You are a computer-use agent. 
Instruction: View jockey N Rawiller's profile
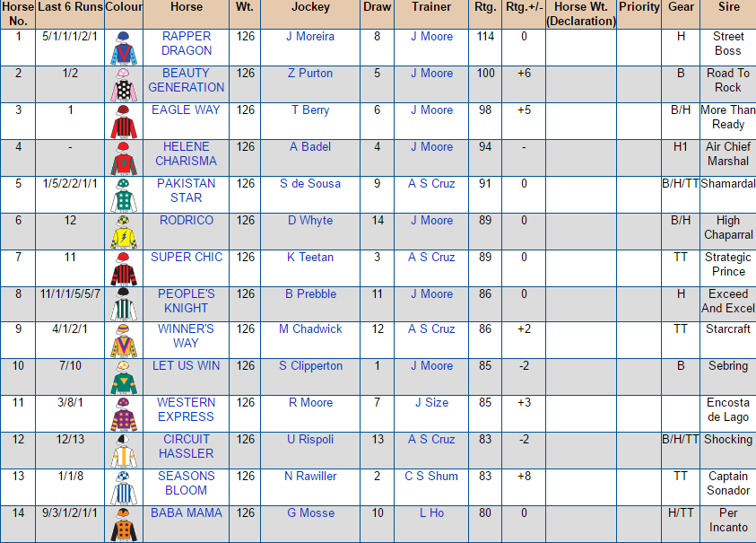[310, 477]
